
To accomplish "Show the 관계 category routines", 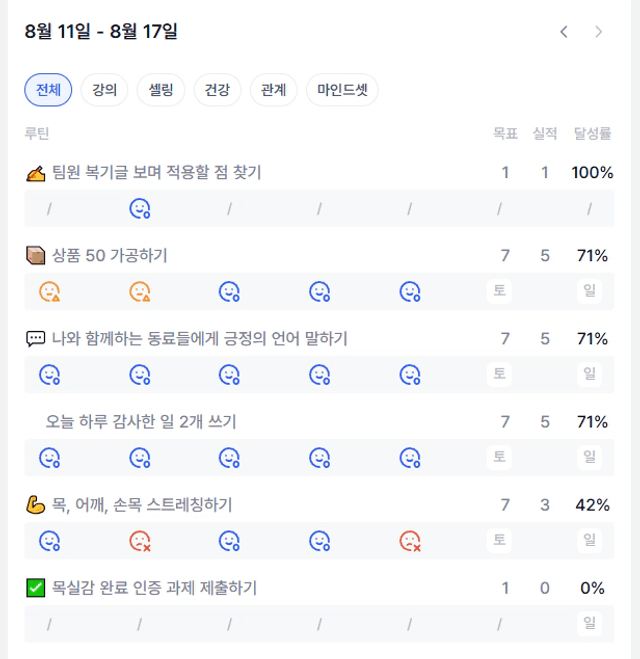I will tap(274, 90).
